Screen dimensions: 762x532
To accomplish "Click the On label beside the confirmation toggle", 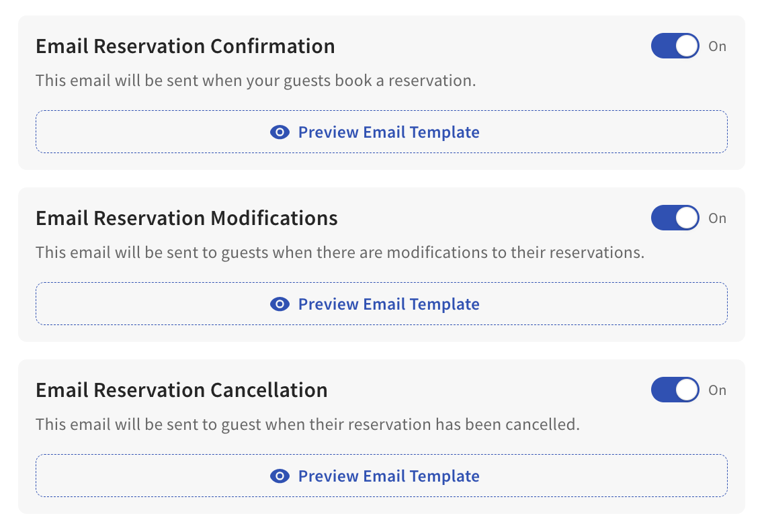I will 716,46.
